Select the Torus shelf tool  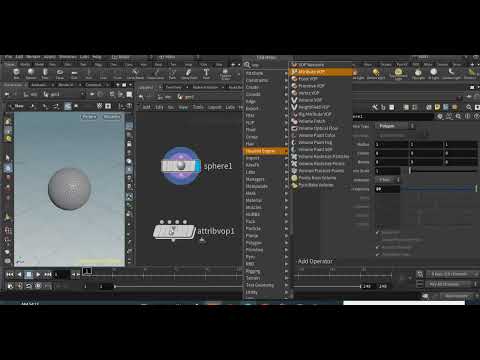coord(60,73)
